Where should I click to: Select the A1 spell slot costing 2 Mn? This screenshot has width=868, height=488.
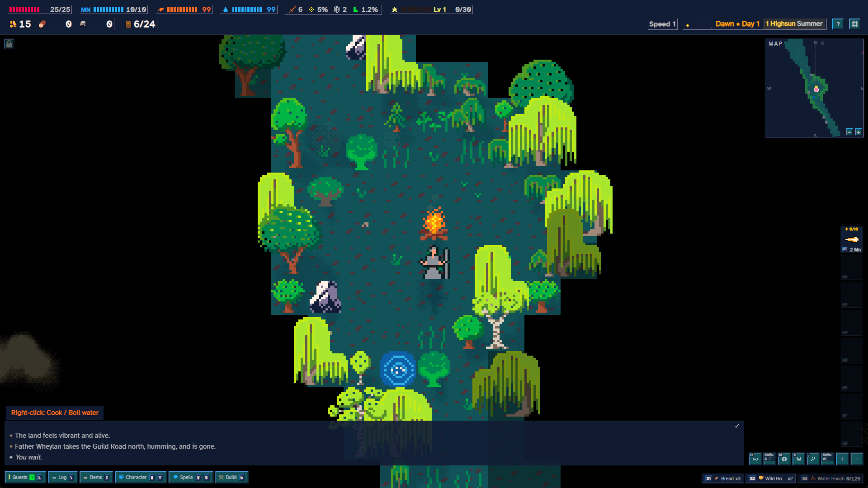click(x=852, y=240)
